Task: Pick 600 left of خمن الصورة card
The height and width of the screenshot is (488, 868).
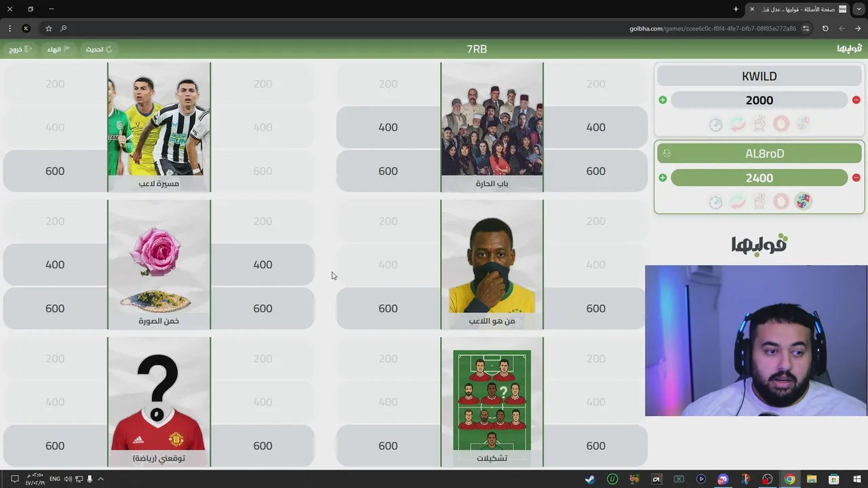Action: coord(55,308)
